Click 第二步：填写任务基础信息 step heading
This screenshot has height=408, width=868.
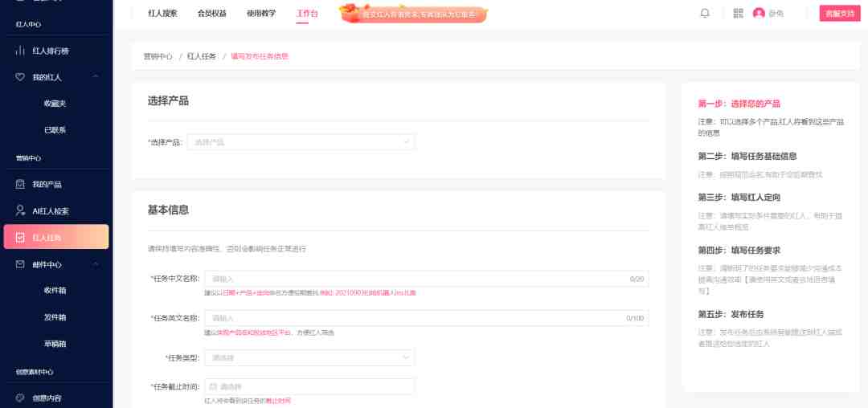coord(747,157)
